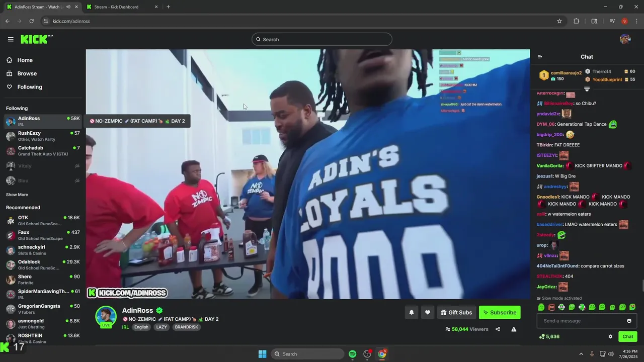Open the user profile avatar menu
Screen dimensions: 644x362
click(625, 39)
